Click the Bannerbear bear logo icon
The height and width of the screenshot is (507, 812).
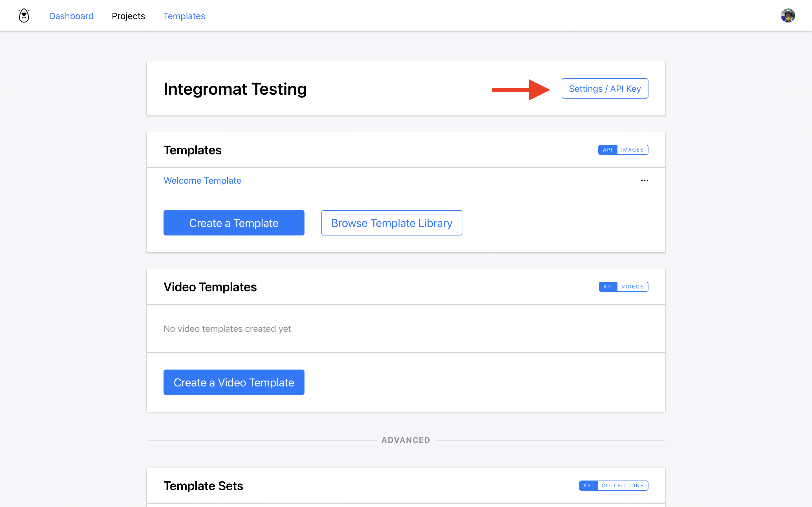24,16
